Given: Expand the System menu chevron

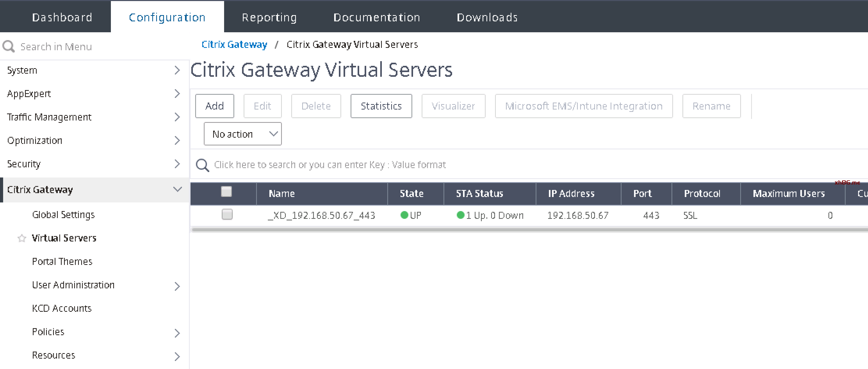Looking at the screenshot, I should [x=177, y=71].
